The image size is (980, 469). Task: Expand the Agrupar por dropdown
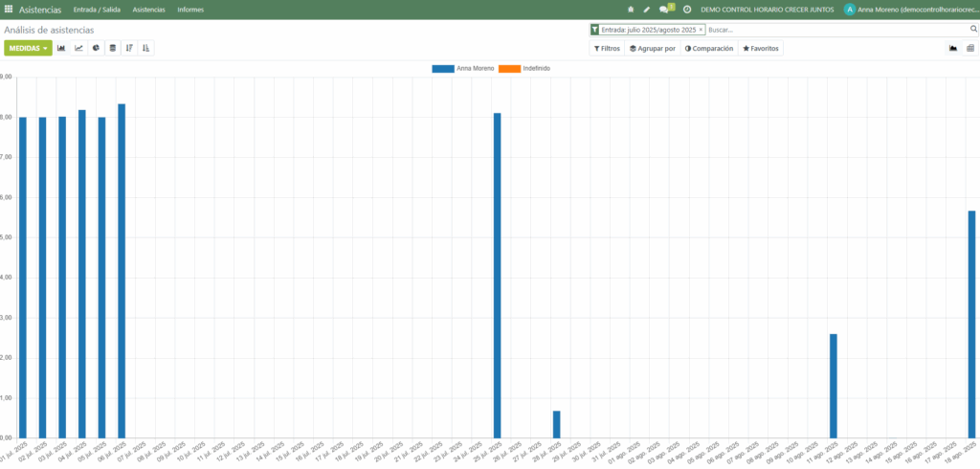652,48
